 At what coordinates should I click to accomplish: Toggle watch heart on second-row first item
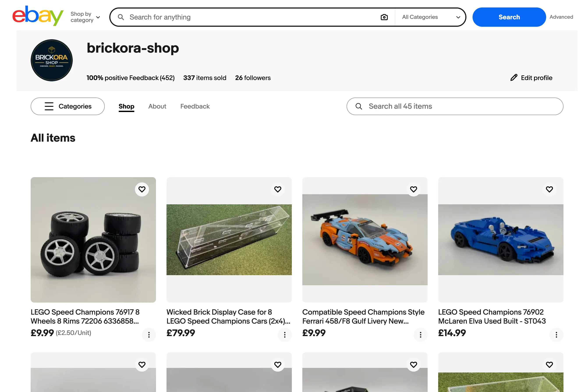point(142,365)
